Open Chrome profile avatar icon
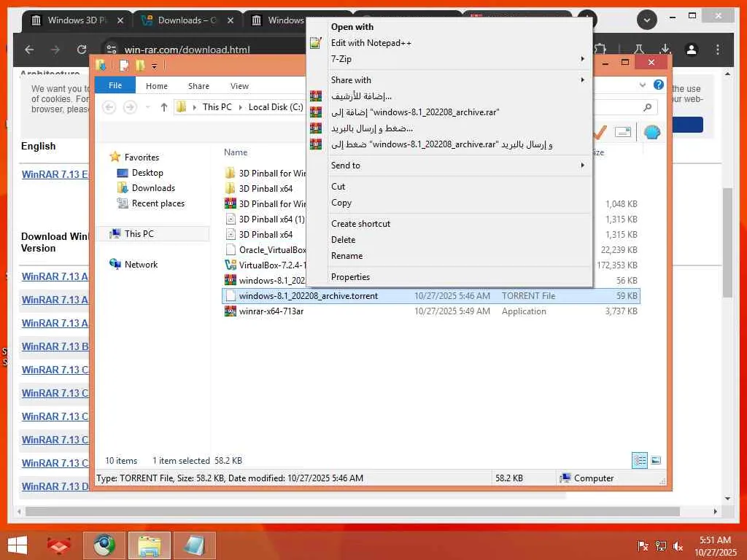This screenshot has width=747, height=560. tap(692, 50)
